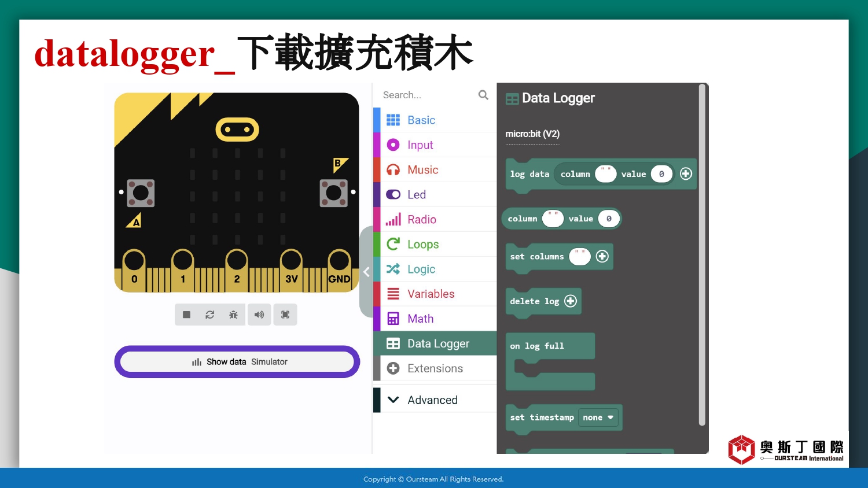The width and height of the screenshot is (868, 488).
Task: Open Extensions from the toolbox
Action: pos(435,368)
